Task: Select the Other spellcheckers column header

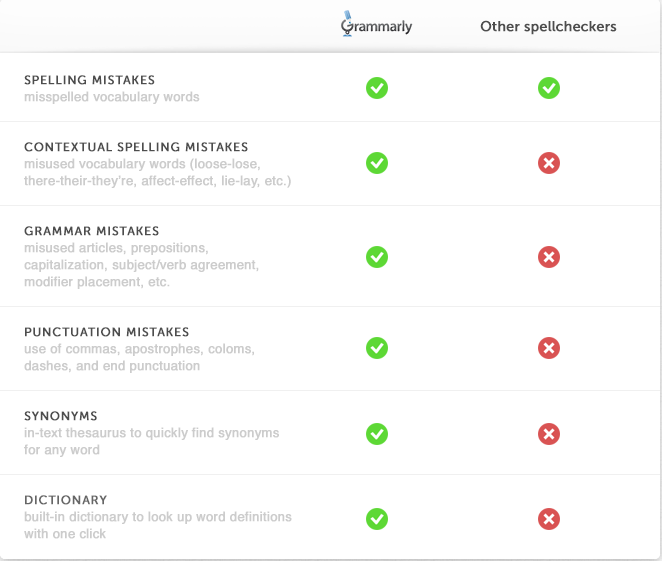Action: 548,27
